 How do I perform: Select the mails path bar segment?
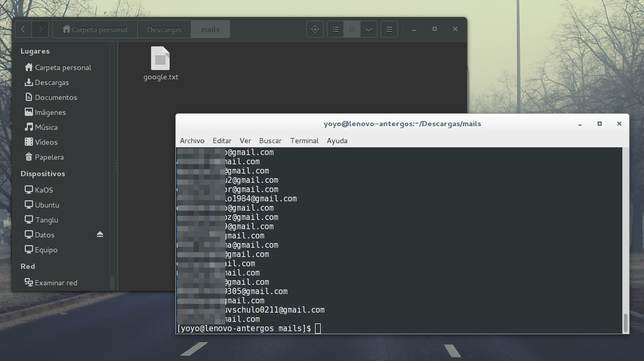[x=210, y=29]
